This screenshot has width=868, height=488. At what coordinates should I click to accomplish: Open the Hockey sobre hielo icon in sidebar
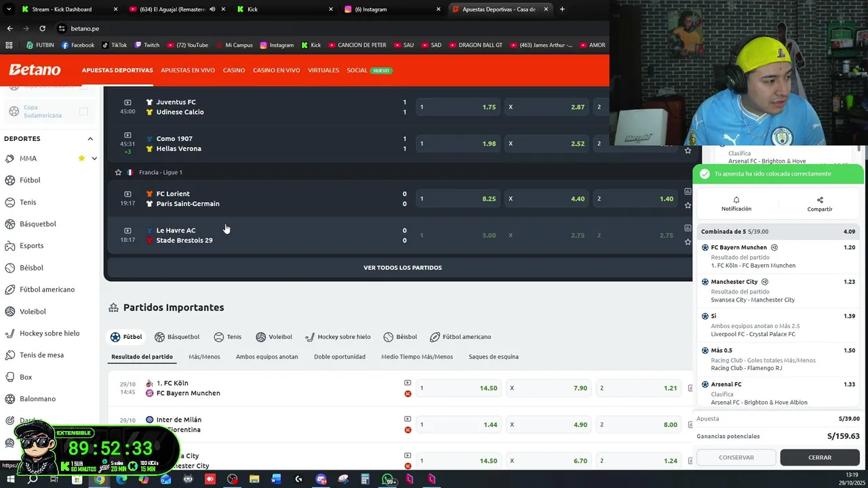click(x=9, y=333)
